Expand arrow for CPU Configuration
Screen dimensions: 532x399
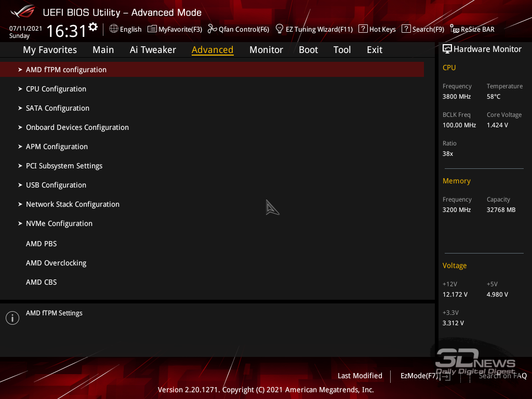20,89
